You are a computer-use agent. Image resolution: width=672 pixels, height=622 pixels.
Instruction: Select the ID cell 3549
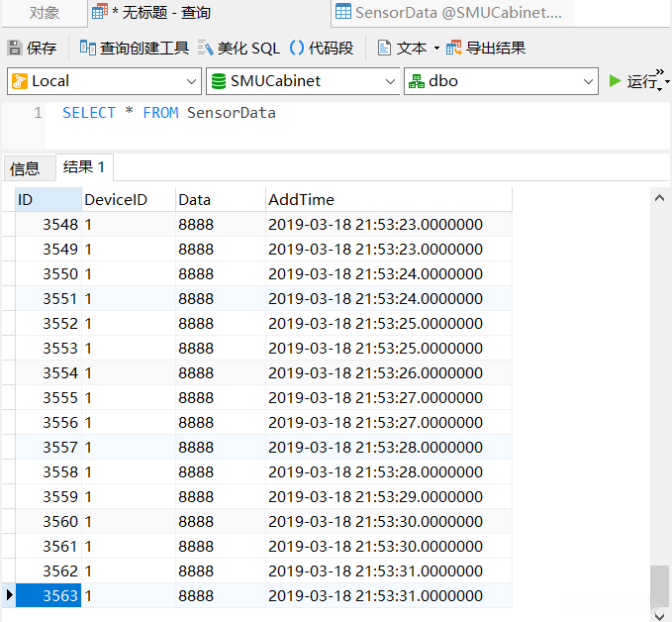tap(48, 250)
